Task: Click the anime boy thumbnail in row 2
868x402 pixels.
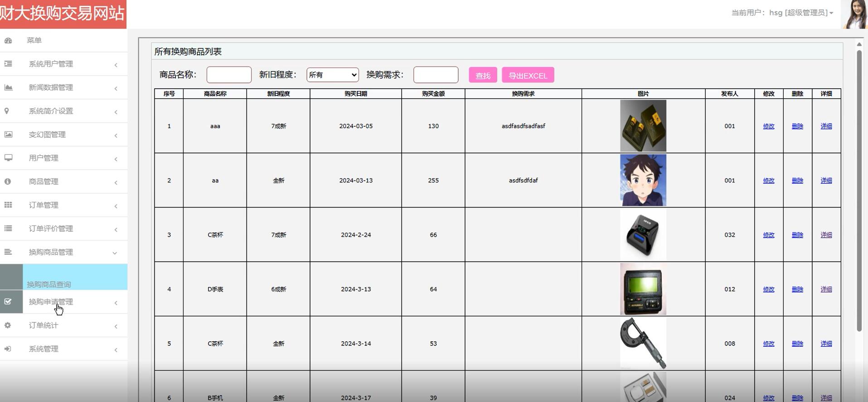Action: coord(643,180)
